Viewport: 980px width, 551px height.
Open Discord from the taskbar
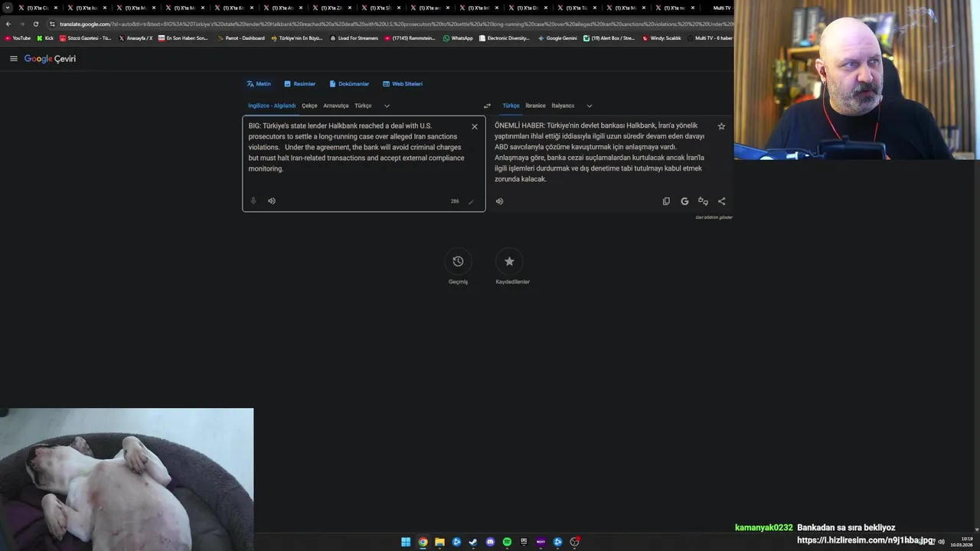tap(490, 542)
